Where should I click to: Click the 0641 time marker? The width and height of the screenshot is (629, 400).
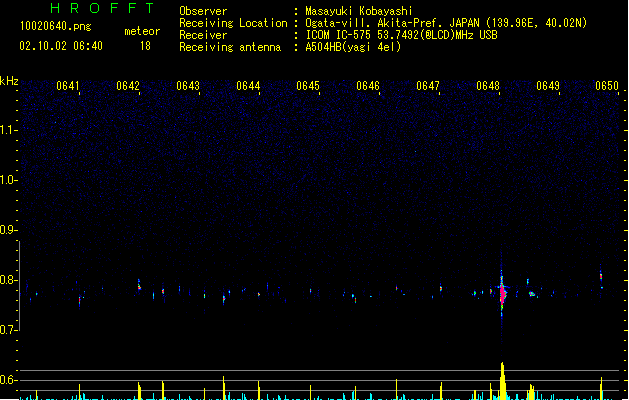(67, 86)
